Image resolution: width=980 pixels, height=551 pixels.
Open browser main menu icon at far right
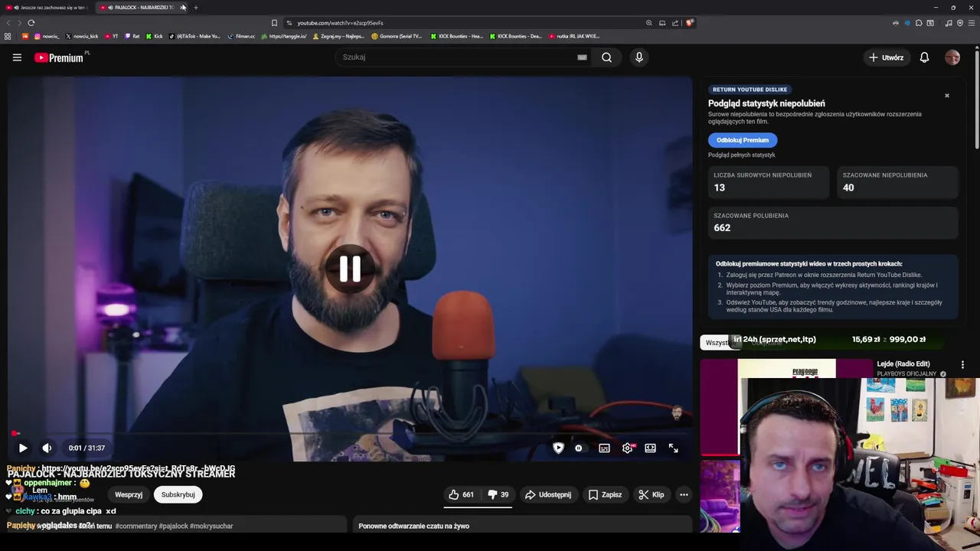(x=972, y=23)
